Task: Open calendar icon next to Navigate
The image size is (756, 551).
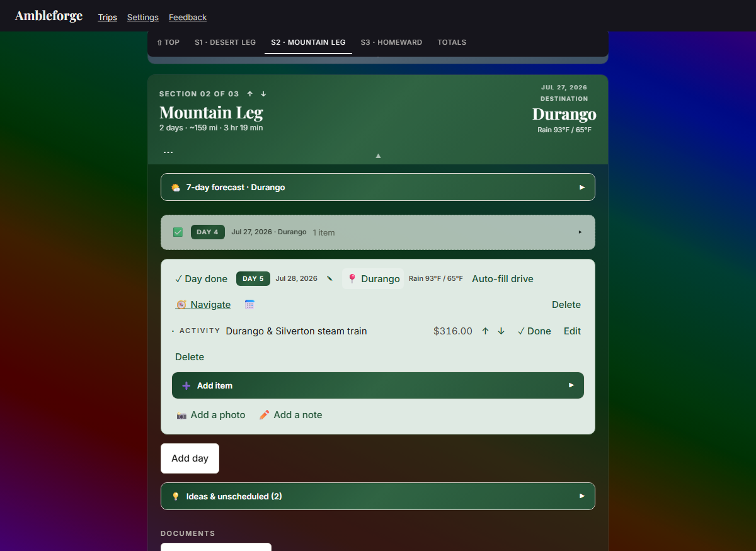Action: (249, 305)
